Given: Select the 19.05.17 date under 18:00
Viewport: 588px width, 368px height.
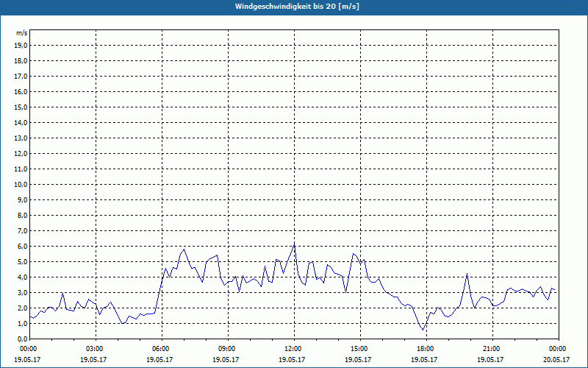Looking at the screenshot, I should pos(424,359).
